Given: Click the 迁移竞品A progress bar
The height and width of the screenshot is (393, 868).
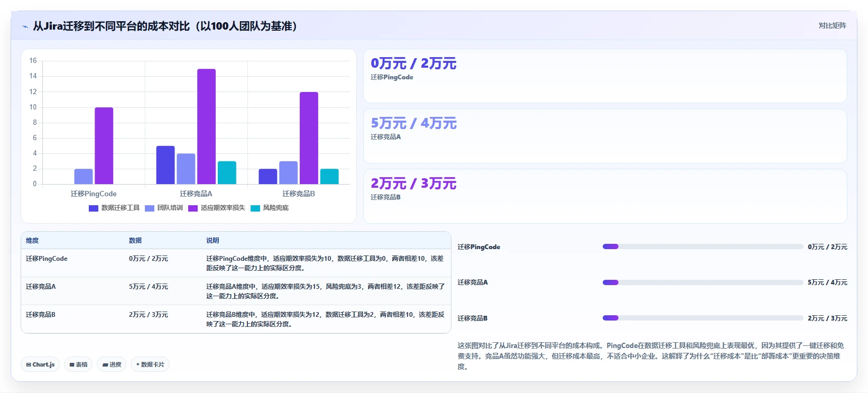Looking at the screenshot, I should click(703, 282).
